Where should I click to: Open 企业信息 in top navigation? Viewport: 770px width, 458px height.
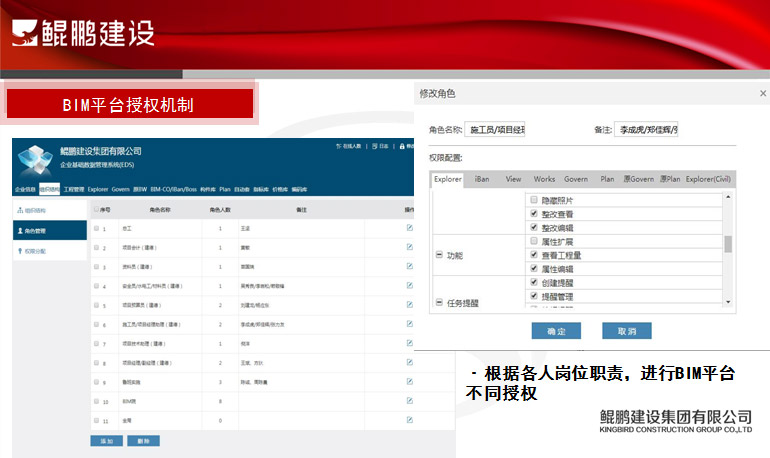[25, 189]
